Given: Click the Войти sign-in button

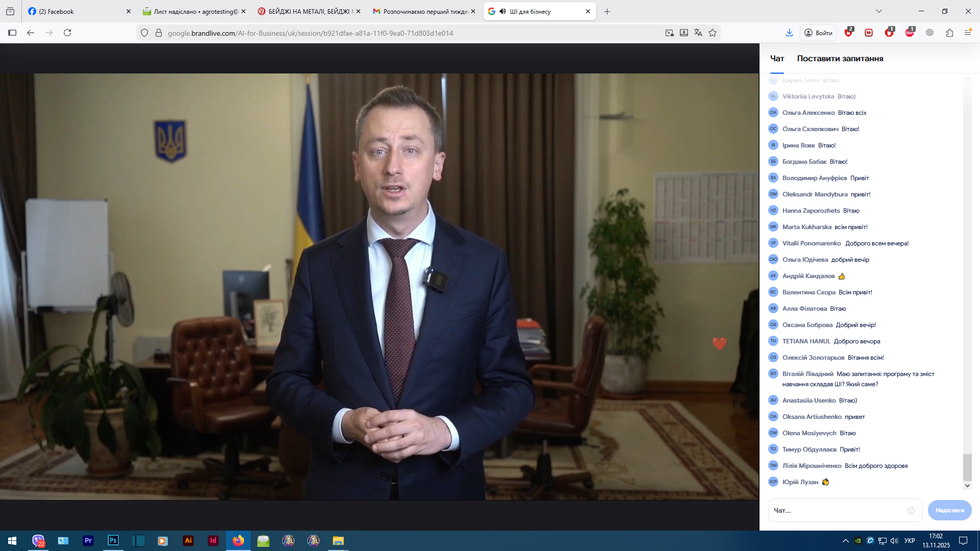Looking at the screenshot, I should 819,33.
